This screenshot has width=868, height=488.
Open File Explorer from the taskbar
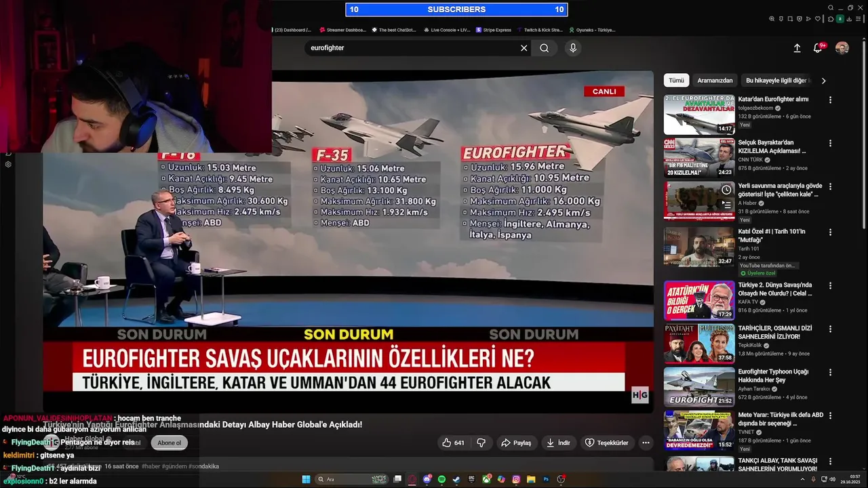[x=531, y=479]
